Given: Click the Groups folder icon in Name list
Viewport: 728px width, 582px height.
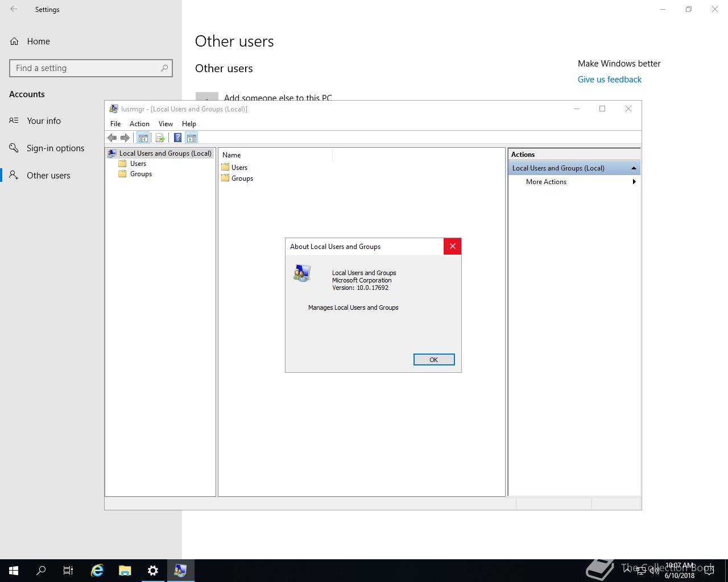Looking at the screenshot, I should click(x=225, y=178).
